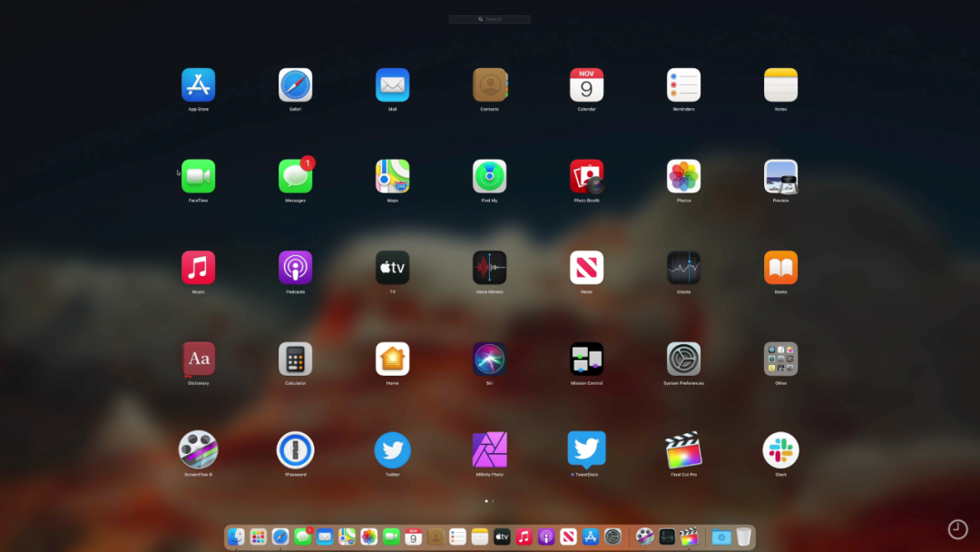The height and width of the screenshot is (552, 980).
Task: Open the Downloads folder in the Dock
Action: point(721,537)
